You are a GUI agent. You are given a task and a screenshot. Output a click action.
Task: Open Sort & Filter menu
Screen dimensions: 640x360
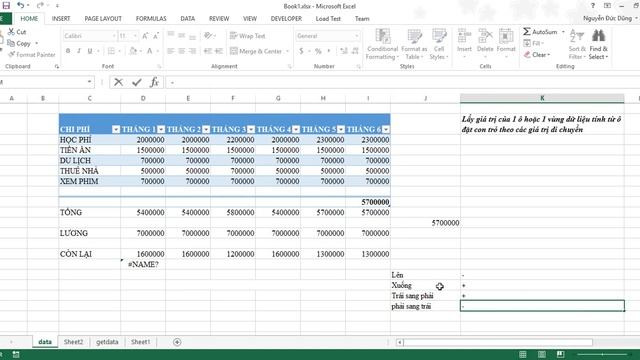click(577, 44)
